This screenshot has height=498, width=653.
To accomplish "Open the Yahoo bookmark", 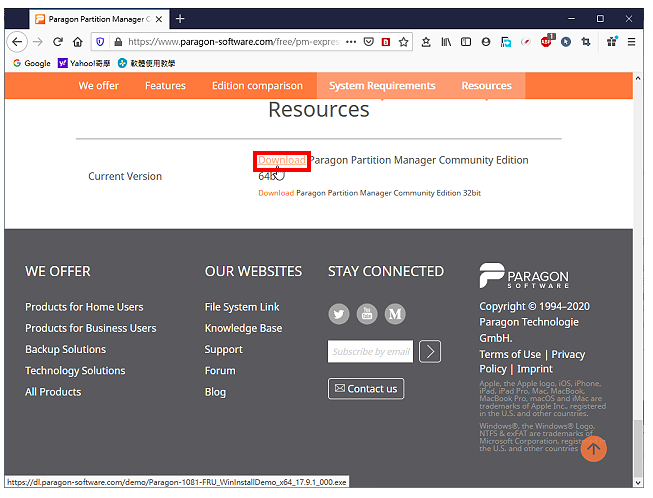I will tap(84, 63).
